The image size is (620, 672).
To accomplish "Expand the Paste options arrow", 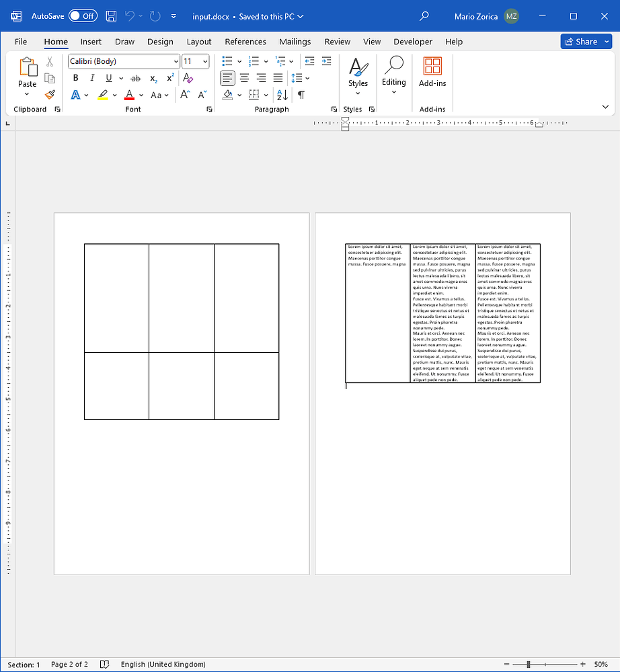I will tap(27, 94).
